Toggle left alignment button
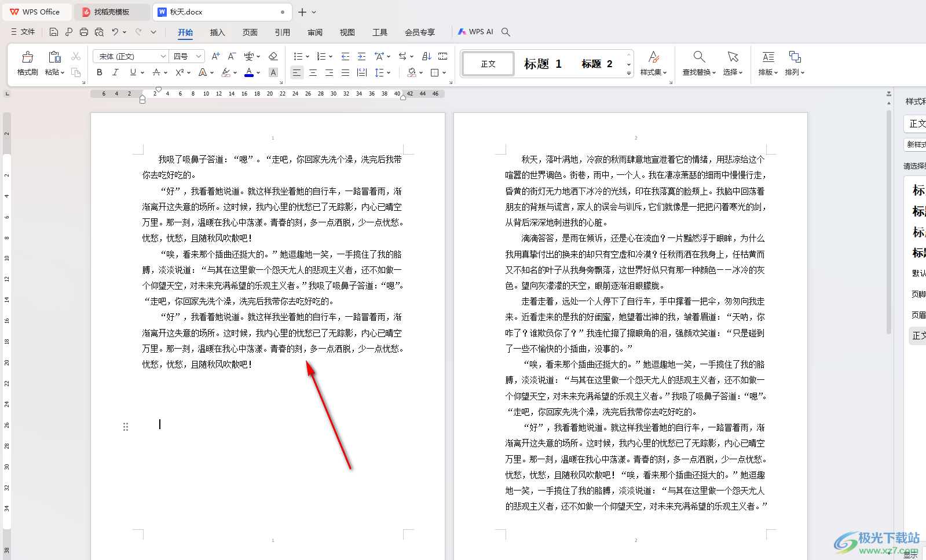 297,72
